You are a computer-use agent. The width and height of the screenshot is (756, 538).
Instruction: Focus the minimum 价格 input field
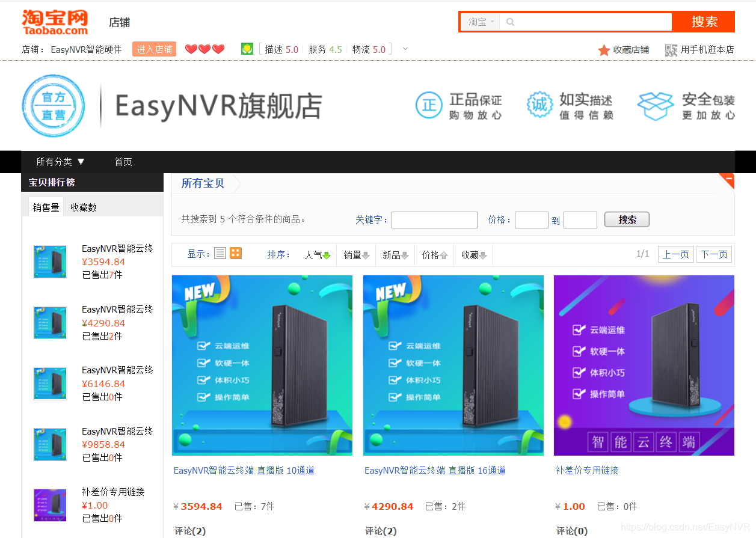tap(532, 220)
